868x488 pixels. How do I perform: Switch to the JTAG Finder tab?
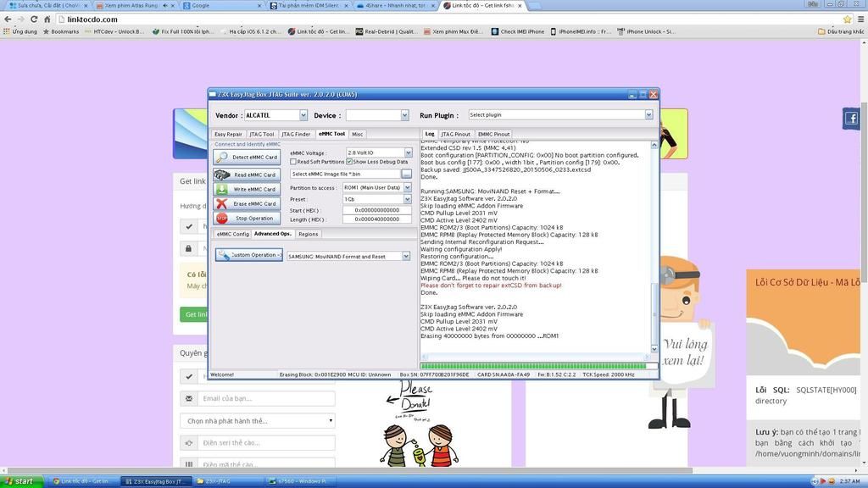click(x=296, y=134)
